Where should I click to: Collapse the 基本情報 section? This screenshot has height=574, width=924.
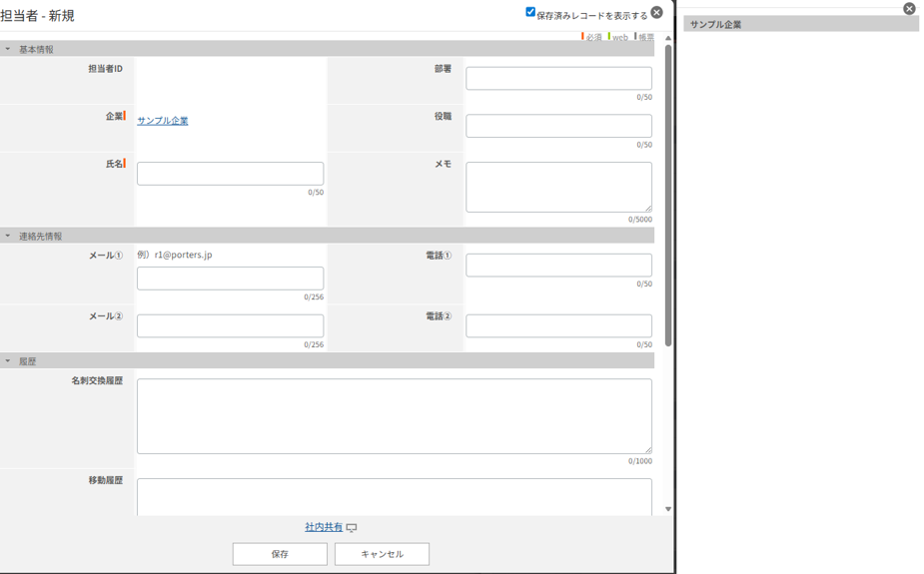[x=8, y=49]
